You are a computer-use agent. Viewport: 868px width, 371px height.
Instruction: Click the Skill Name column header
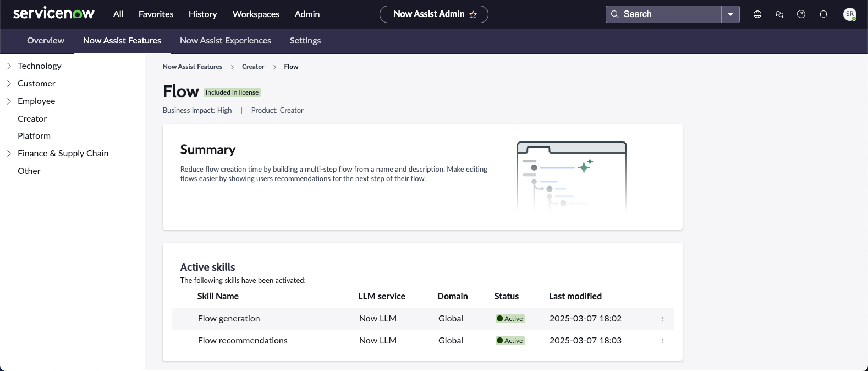(218, 296)
